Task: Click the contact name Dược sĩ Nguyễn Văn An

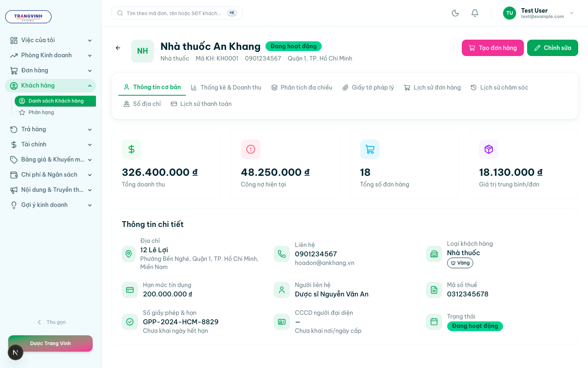Action: pyautogui.click(x=332, y=294)
